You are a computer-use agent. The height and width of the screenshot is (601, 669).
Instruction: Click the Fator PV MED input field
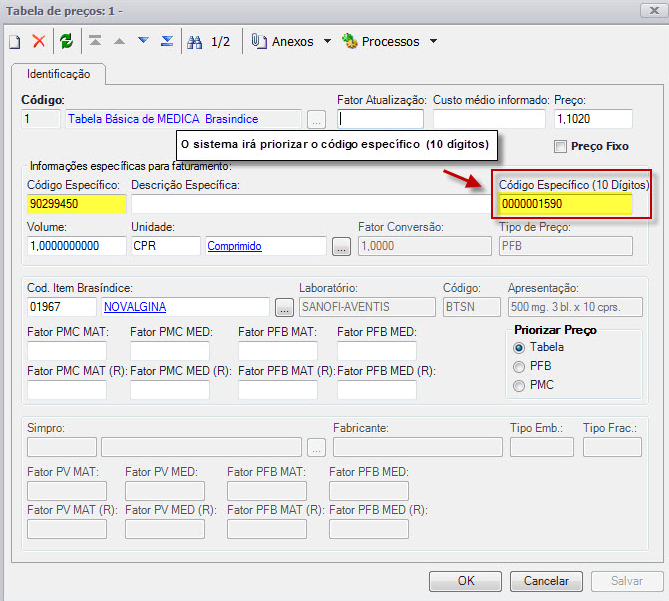pos(165,491)
